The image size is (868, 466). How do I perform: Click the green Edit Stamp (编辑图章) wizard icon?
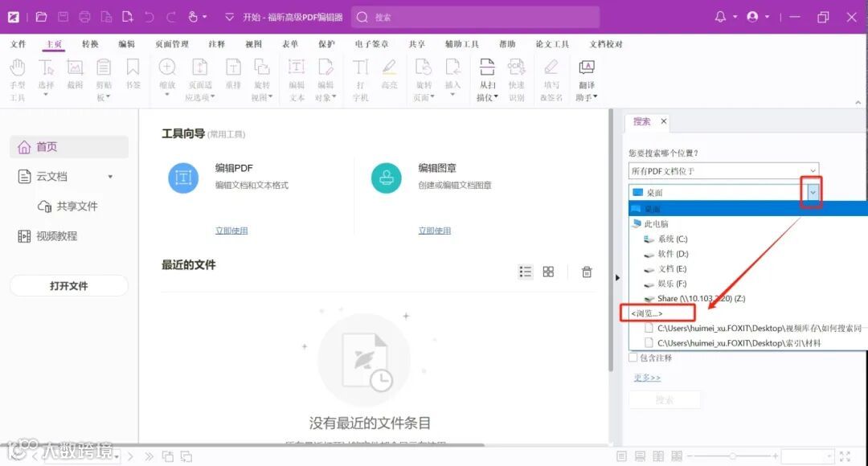(x=386, y=178)
